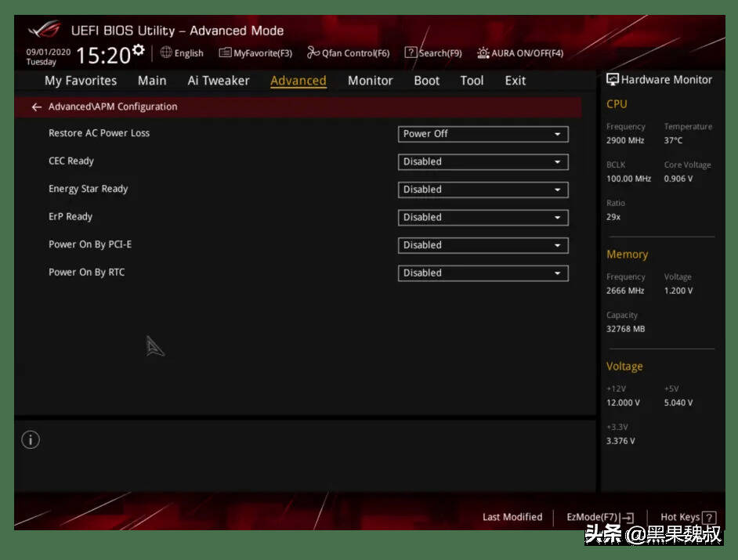This screenshot has width=738, height=560.
Task: Open CEC Ready dropdown
Action: point(483,162)
